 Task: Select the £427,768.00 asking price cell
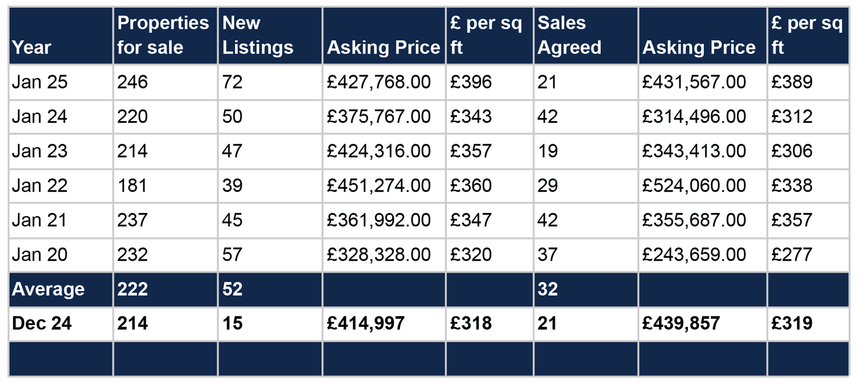tap(378, 82)
